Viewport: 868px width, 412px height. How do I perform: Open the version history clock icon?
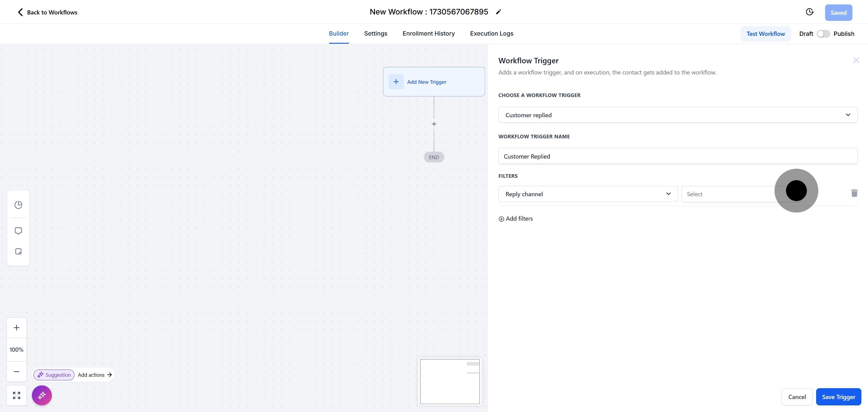(809, 12)
